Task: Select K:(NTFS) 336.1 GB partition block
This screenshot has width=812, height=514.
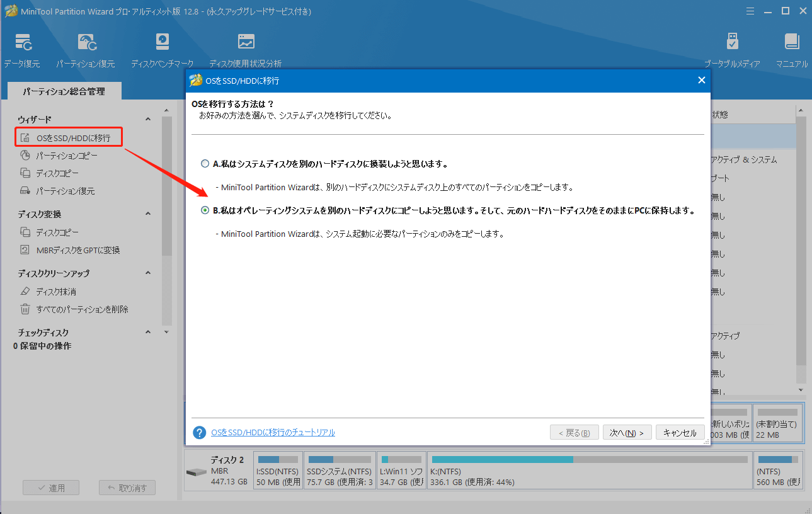Action: click(x=590, y=471)
